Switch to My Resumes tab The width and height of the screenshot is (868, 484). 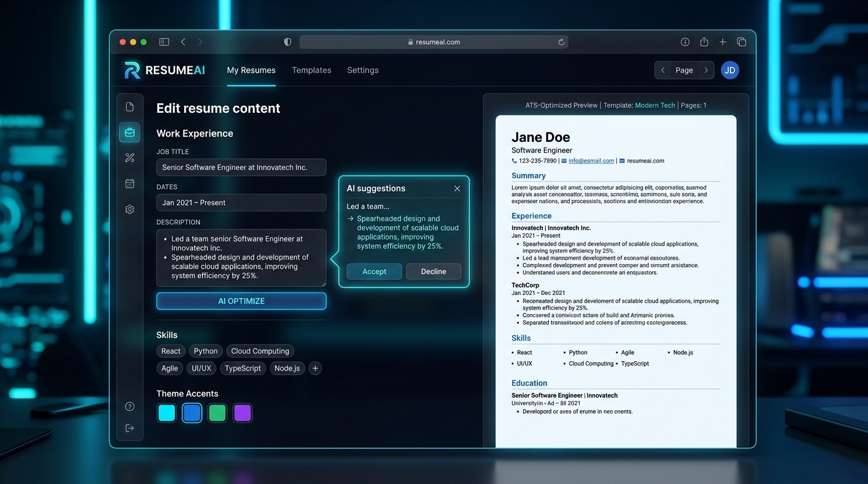click(x=251, y=70)
